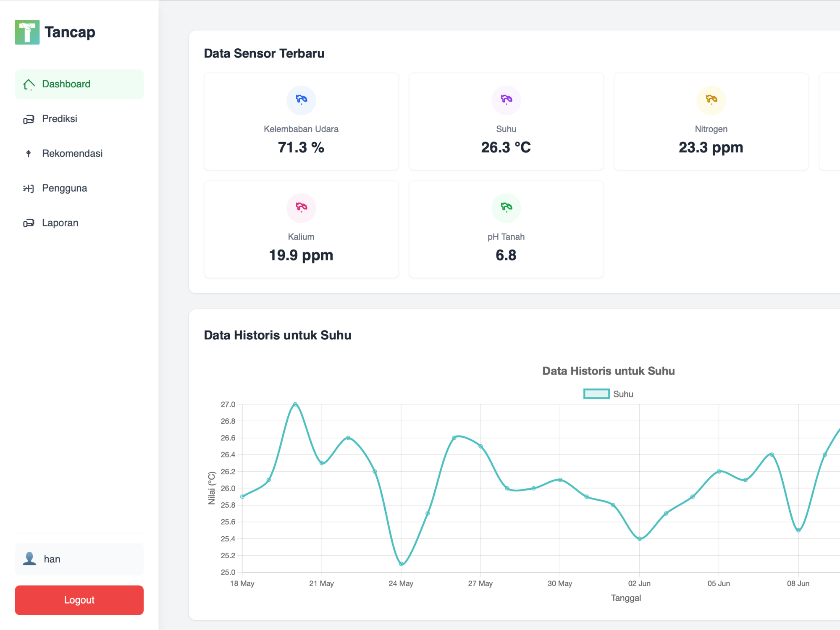The width and height of the screenshot is (840, 630).
Task: Click the Prediksi sidebar icon
Action: coord(29,119)
